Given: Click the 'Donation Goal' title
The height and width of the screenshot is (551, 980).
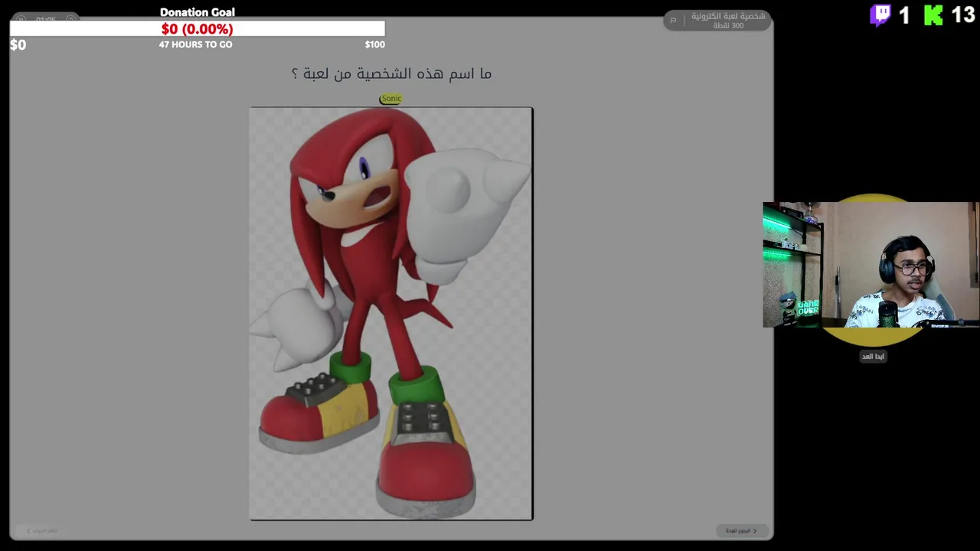Looking at the screenshot, I should (x=198, y=12).
